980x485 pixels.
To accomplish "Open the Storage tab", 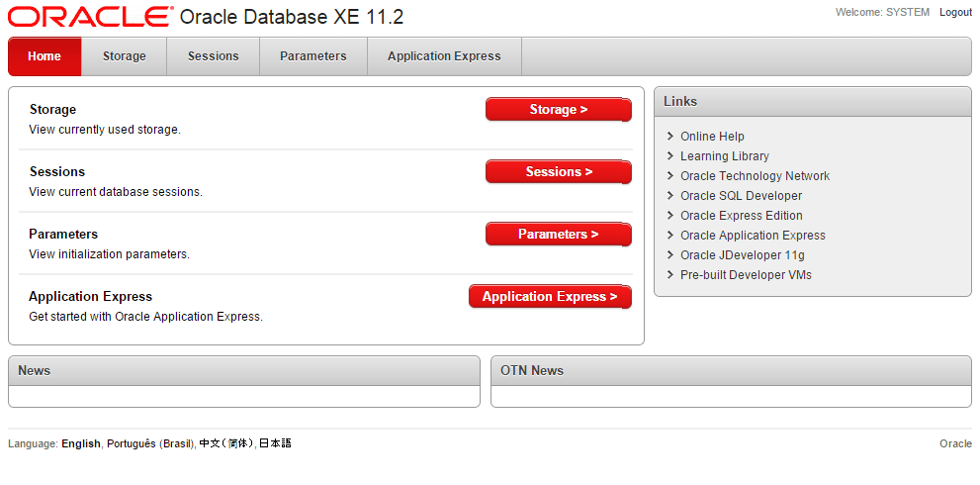I will coord(125,56).
